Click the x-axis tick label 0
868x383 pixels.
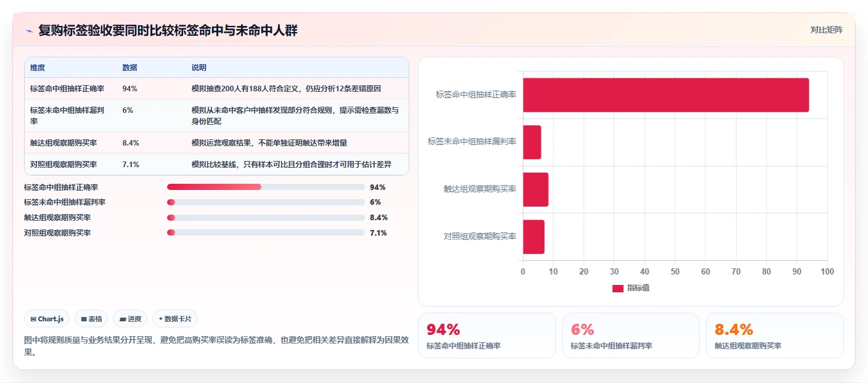coord(523,271)
